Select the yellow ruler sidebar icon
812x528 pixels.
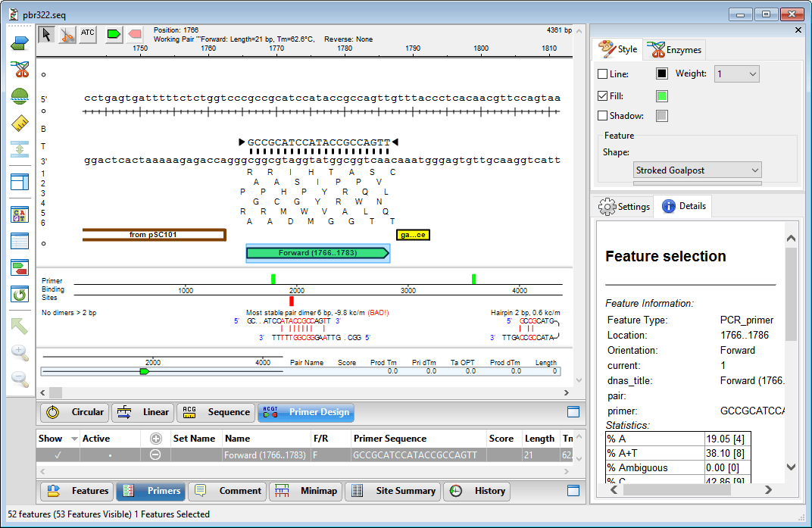(20, 123)
